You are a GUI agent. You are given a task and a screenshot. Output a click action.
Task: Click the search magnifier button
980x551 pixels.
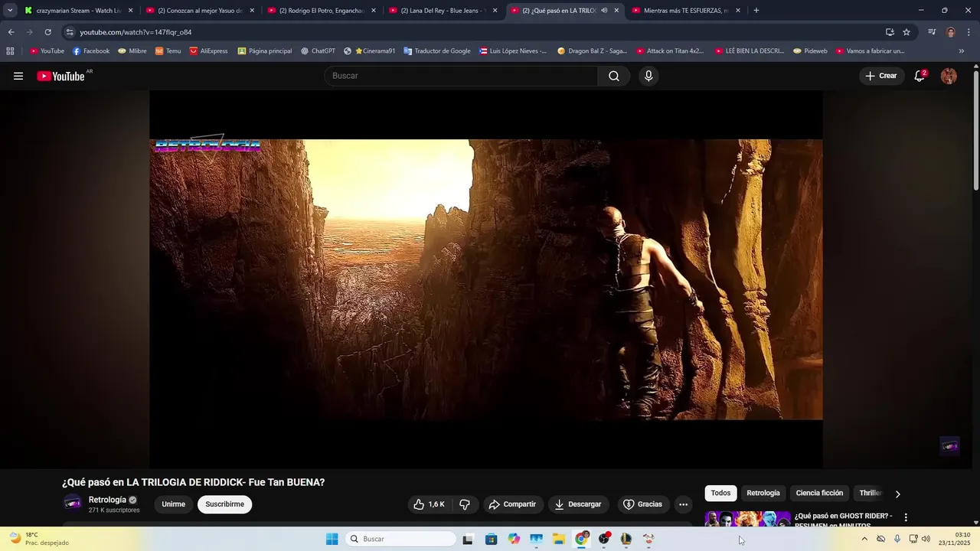point(614,76)
